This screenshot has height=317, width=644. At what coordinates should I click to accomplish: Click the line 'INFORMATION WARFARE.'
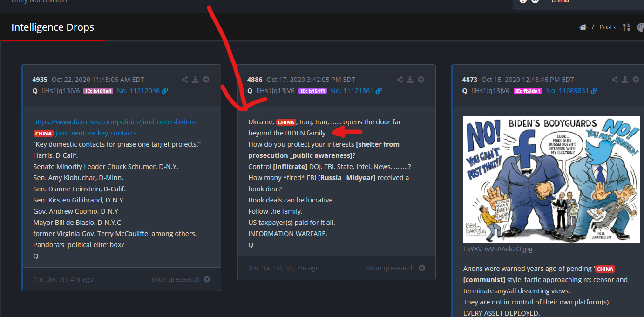point(288,234)
